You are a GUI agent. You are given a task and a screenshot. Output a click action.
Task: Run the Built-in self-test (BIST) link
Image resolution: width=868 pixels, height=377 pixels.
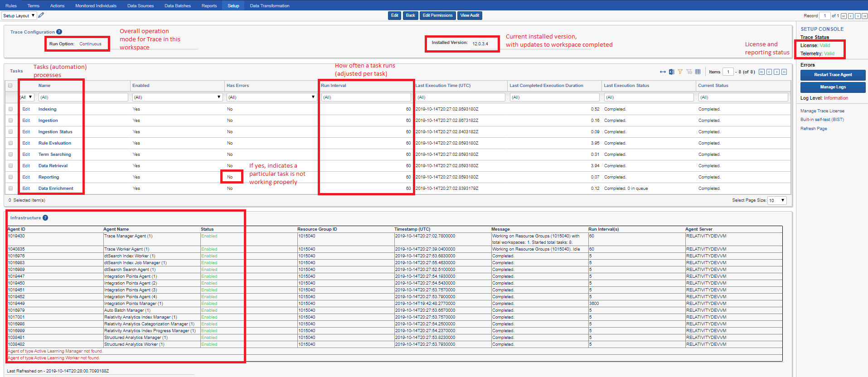(x=822, y=120)
